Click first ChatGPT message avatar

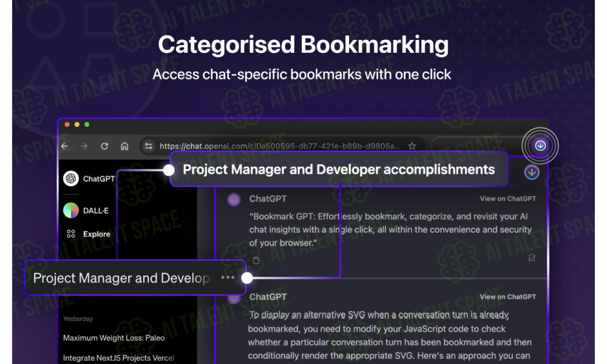tap(234, 200)
